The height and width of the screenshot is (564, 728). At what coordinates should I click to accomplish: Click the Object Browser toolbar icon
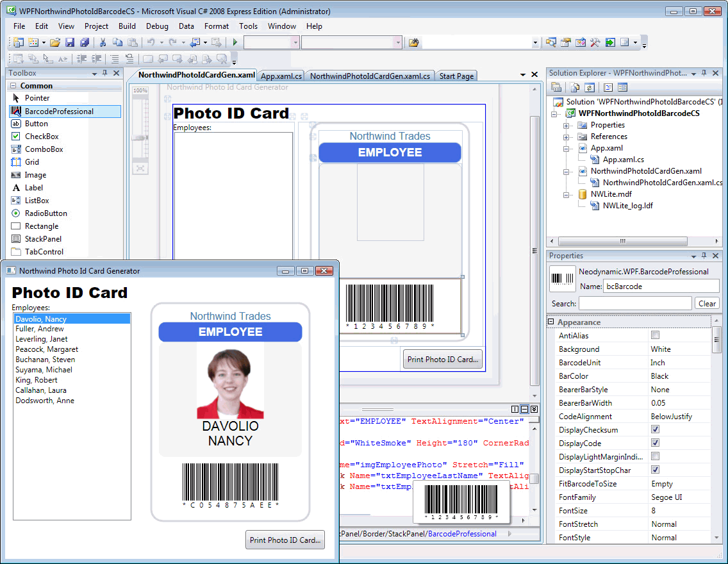(x=581, y=43)
